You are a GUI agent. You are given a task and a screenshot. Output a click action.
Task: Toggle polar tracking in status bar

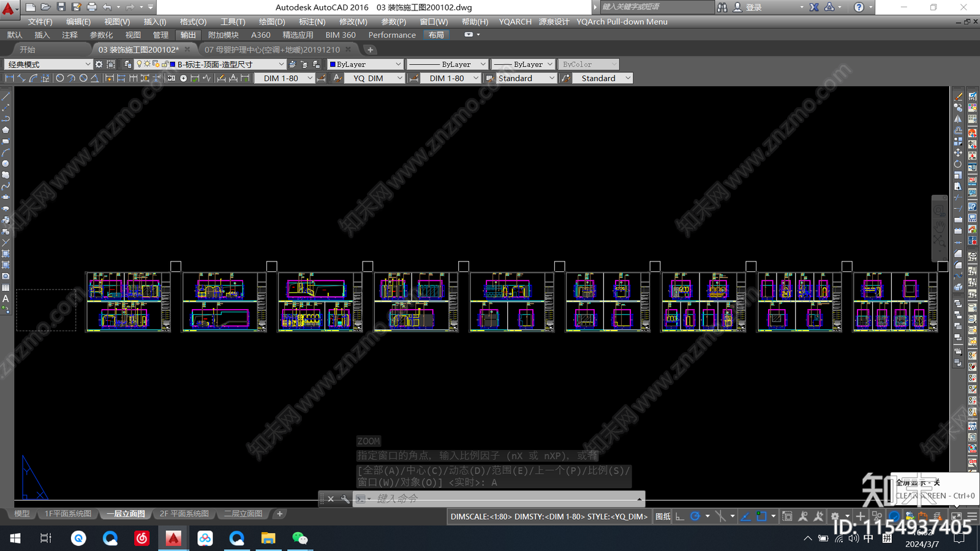tap(695, 517)
